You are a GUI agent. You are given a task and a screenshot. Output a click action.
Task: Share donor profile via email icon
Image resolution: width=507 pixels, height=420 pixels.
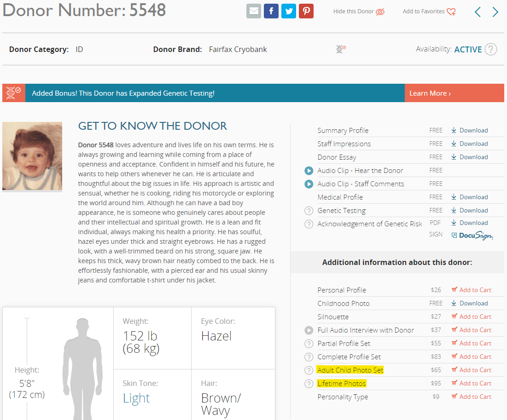pyautogui.click(x=254, y=11)
